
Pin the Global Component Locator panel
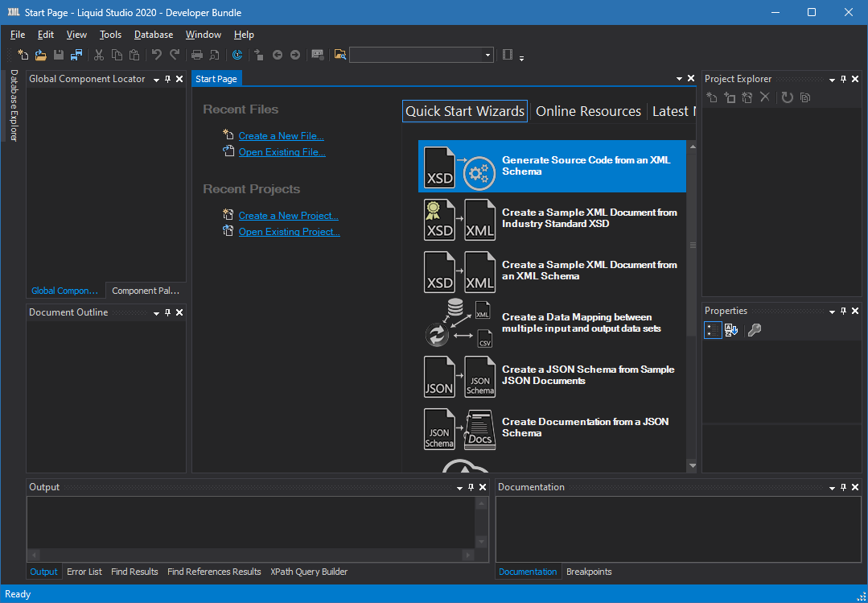pos(168,79)
